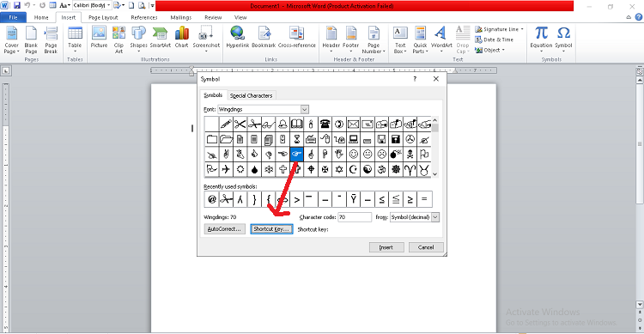644x334 pixels.
Task: Switch to the Mailings tab
Action: click(181, 17)
